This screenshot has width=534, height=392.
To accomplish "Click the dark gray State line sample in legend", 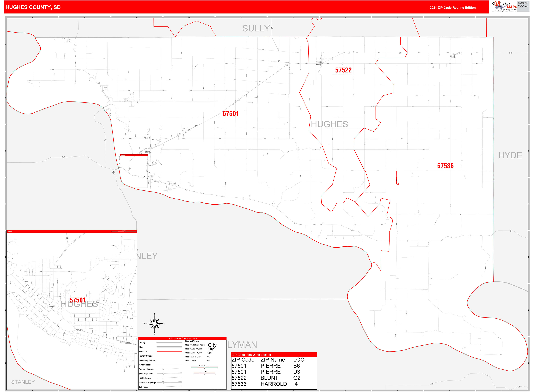I will [x=169, y=347].
